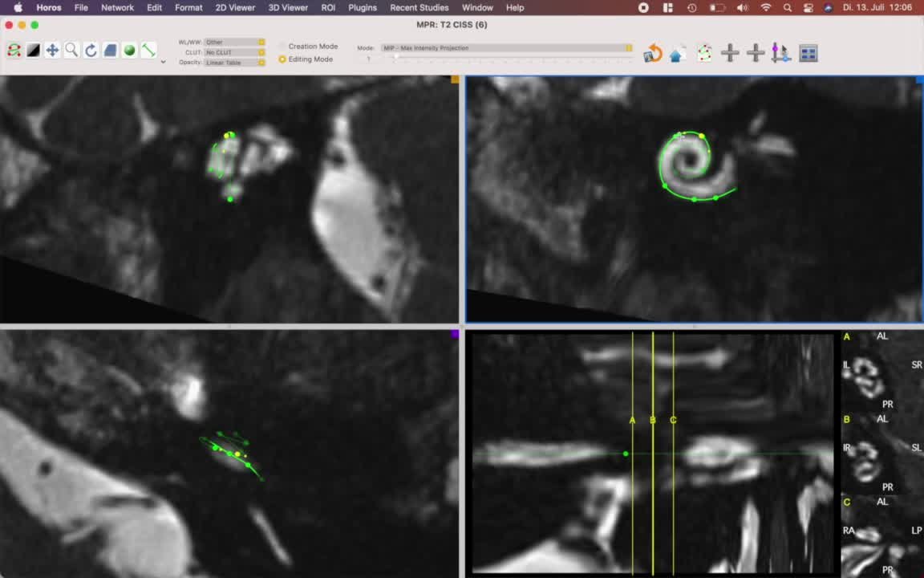Screen dimensions: 924x578
Task: Open the Network menu
Action: click(x=117, y=8)
